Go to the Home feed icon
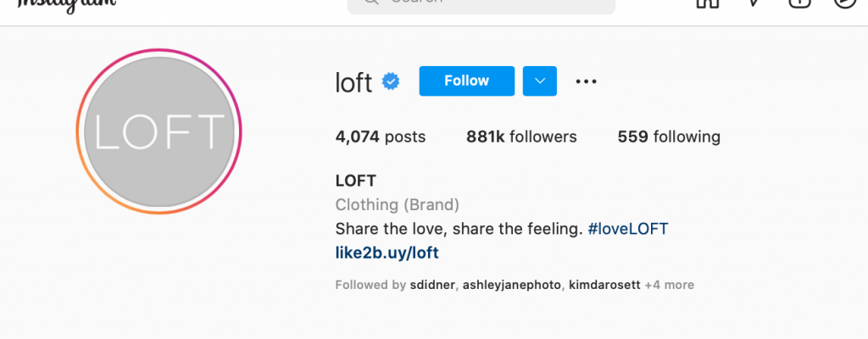The width and height of the screenshot is (868, 339). (705, 3)
